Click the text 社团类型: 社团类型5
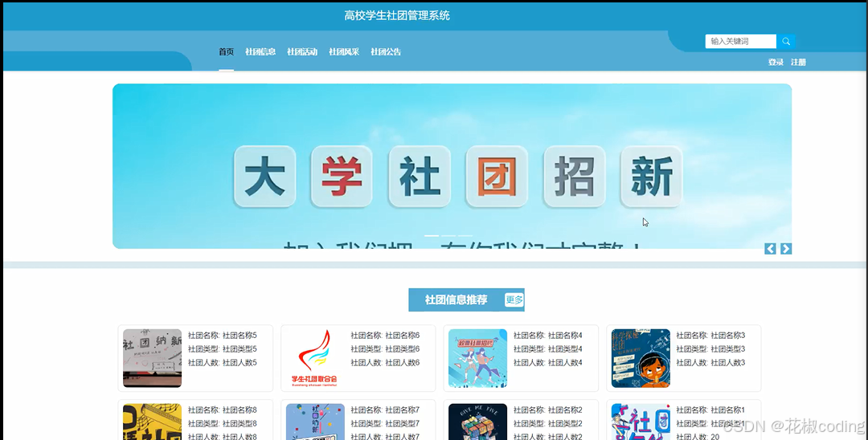 point(222,349)
